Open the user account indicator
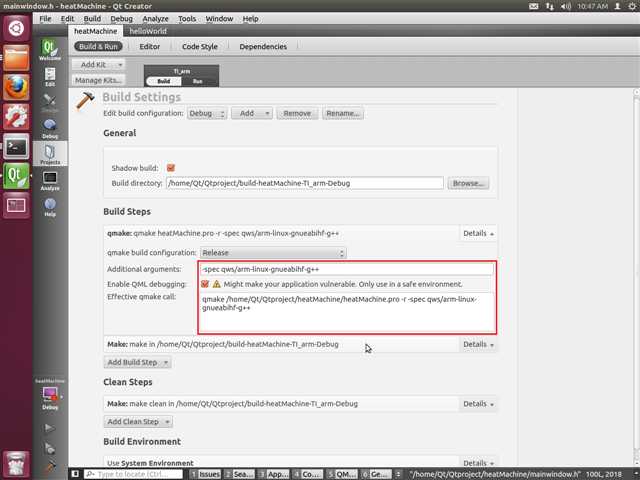This screenshot has width=640, height=480. [618, 6]
